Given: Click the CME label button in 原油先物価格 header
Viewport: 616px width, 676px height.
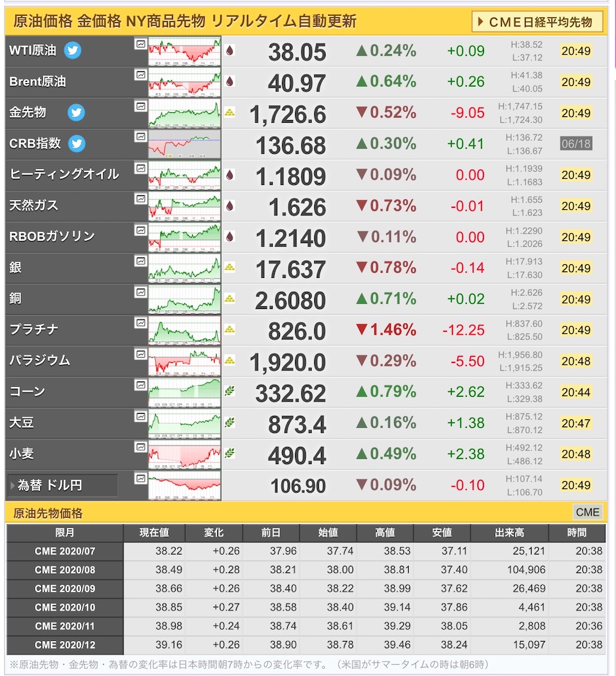Looking at the screenshot, I should pos(587,512).
